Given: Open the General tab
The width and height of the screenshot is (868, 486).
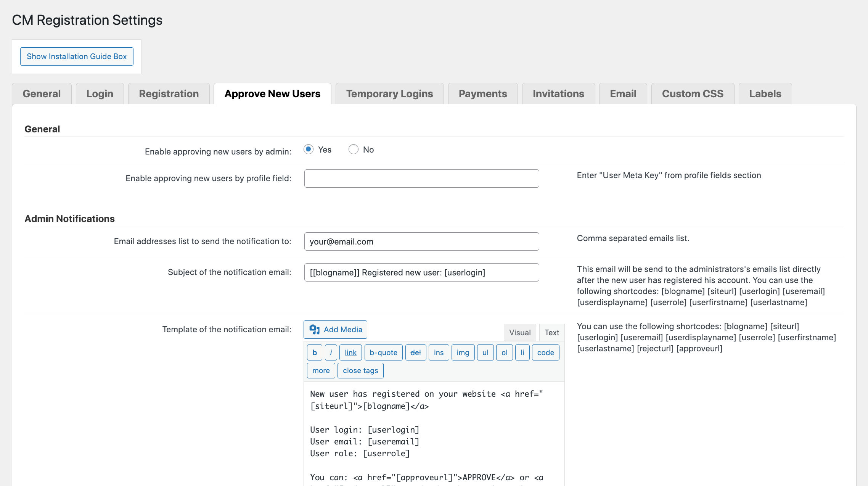Looking at the screenshot, I should pyautogui.click(x=42, y=94).
